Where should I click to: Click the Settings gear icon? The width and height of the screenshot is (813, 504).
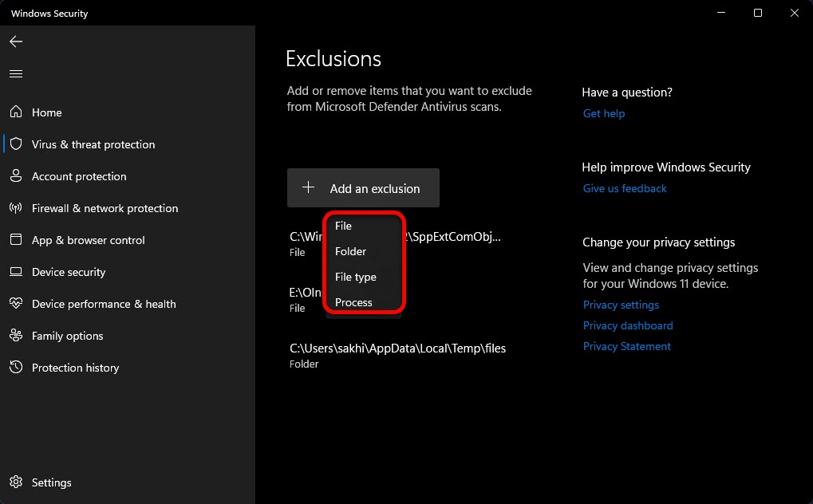coord(16,482)
